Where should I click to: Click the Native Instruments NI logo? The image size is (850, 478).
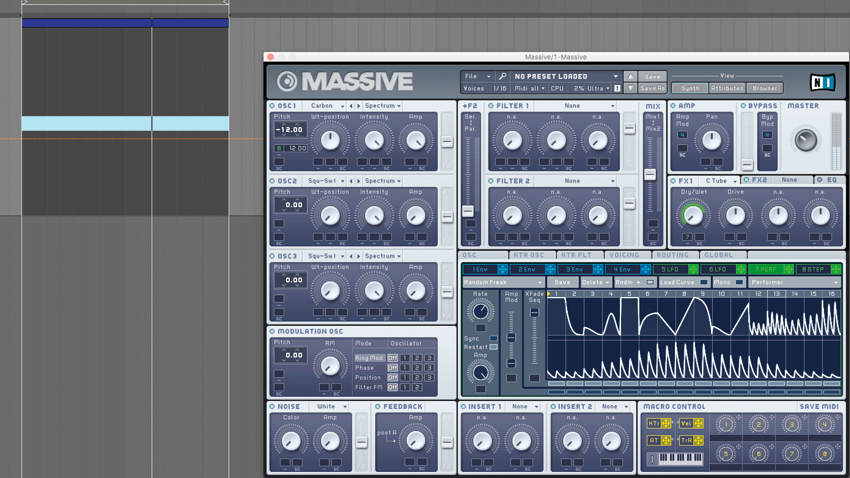(x=822, y=82)
